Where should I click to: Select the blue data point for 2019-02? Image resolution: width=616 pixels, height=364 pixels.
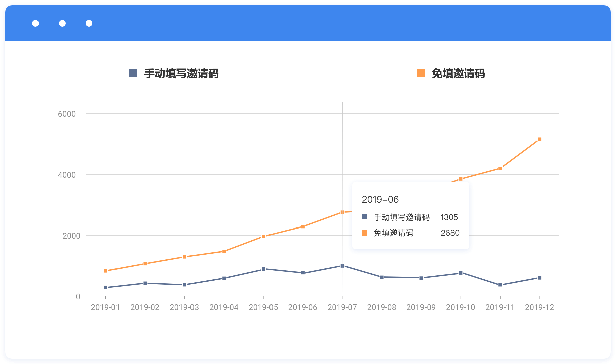[x=145, y=283]
